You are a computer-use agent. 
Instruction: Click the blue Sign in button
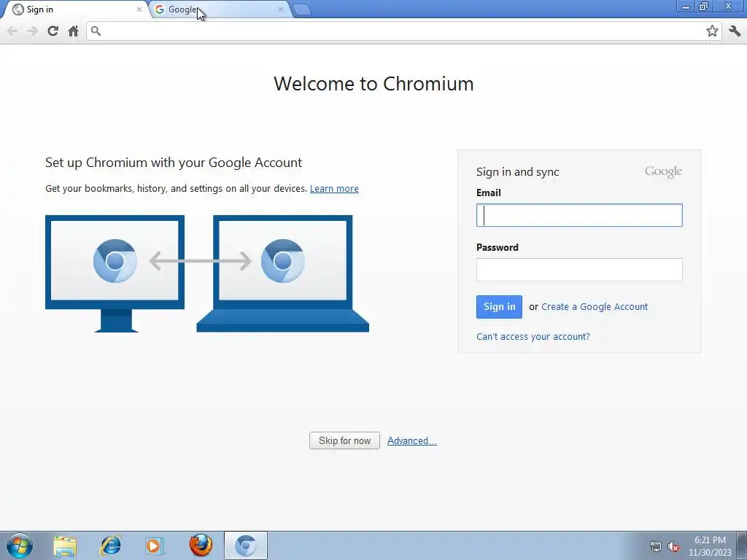point(499,307)
